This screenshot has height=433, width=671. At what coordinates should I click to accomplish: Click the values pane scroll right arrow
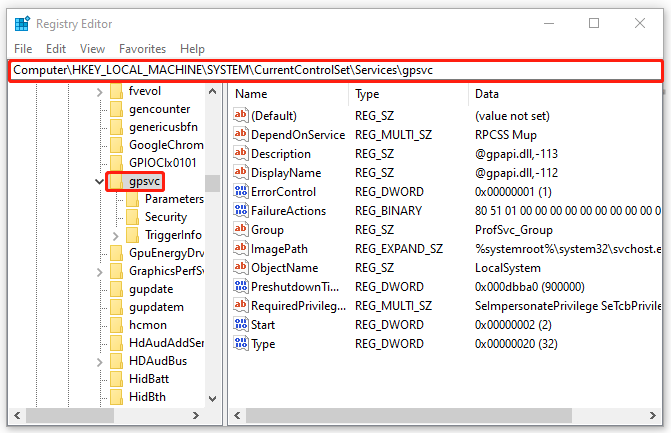[x=653, y=415]
